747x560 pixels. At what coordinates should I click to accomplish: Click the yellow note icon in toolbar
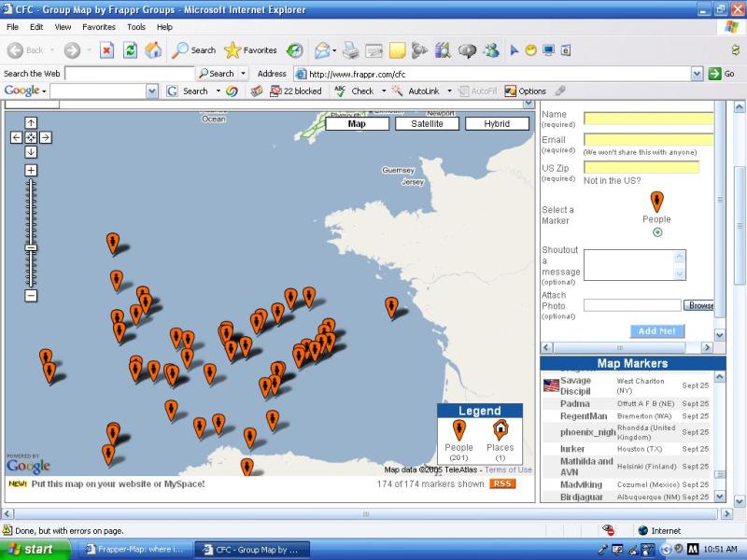point(398,50)
